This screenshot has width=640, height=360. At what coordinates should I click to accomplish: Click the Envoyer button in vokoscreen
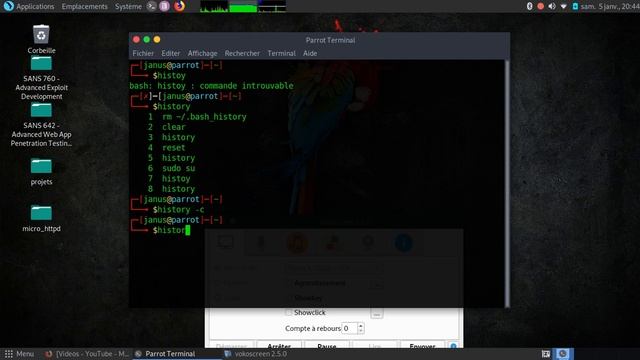click(422, 345)
